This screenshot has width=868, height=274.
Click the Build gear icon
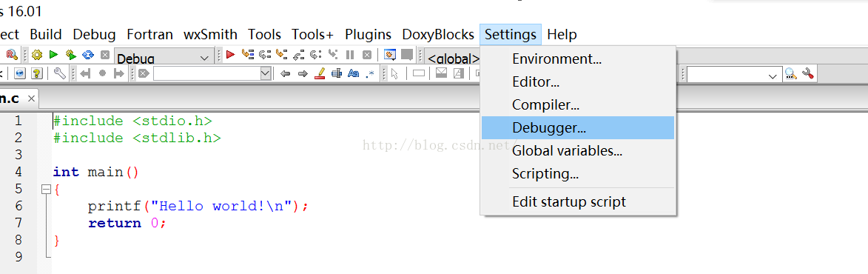click(37, 55)
